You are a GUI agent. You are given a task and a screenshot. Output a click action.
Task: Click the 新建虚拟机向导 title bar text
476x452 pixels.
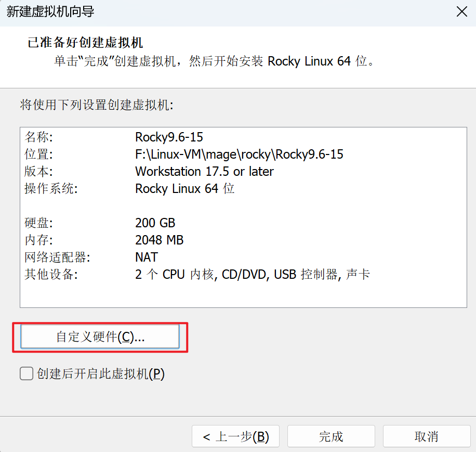click(x=50, y=11)
